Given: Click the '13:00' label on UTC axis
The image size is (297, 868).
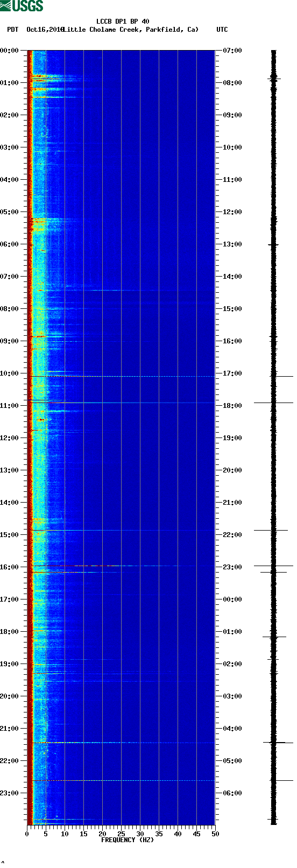Looking at the screenshot, I should (x=232, y=244).
